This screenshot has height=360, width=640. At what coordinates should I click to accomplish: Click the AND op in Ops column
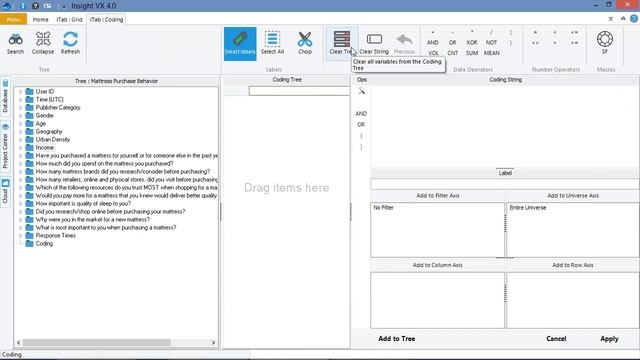point(361,113)
